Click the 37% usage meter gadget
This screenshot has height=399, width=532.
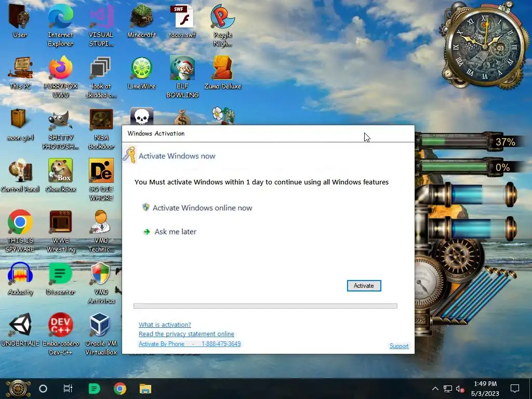(469, 141)
